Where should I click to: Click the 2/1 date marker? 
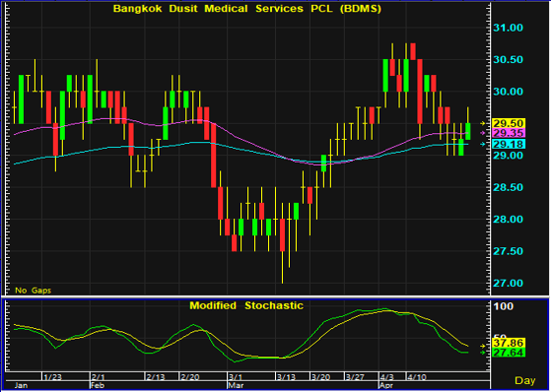coord(98,377)
